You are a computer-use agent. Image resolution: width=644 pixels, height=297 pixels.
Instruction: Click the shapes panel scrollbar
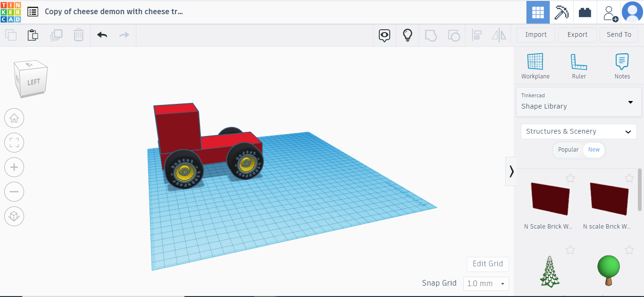pyautogui.click(x=640, y=190)
